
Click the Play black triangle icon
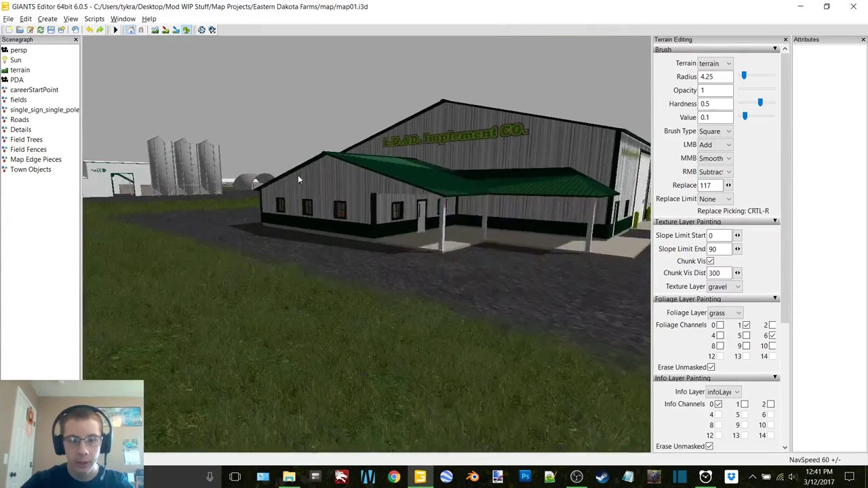(115, 30)
